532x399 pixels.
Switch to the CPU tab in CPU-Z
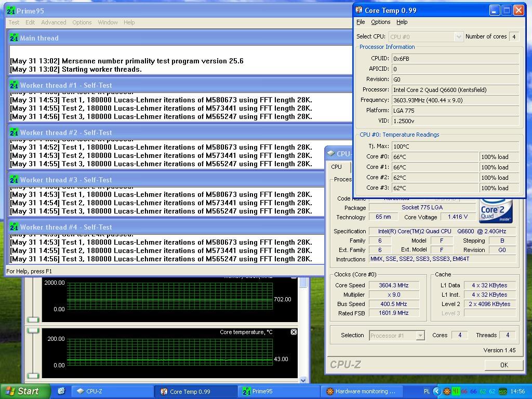click(337, 167)
